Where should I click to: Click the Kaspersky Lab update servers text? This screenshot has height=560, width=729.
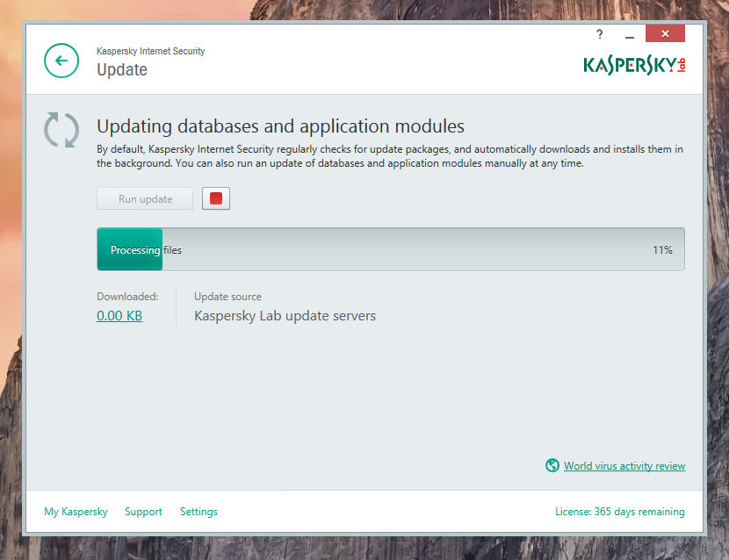(285, 316)
